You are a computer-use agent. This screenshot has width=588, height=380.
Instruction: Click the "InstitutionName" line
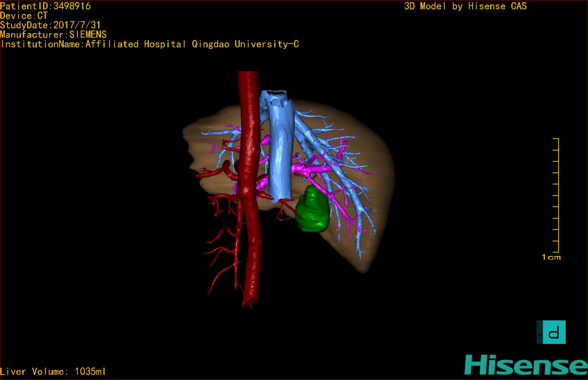pyautogui.click(x=150, y=44)
